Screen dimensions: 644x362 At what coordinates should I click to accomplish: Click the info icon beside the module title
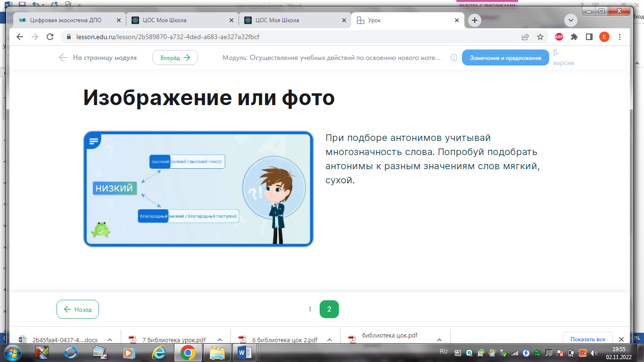(x=454, y=58)
